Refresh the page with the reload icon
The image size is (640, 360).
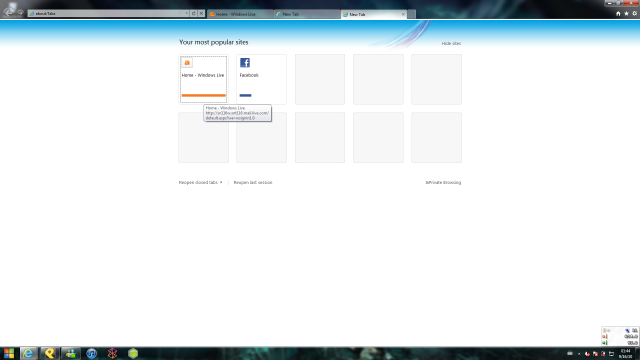(194, 13)
